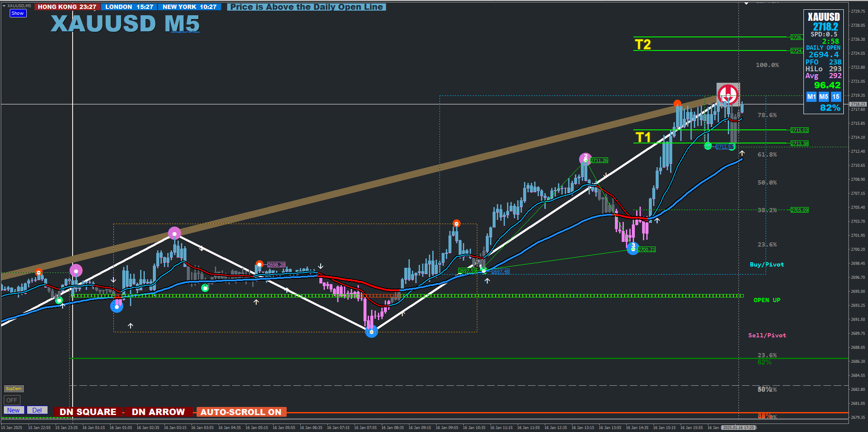Select the green dot nearest the chart's left edge
Image resolution: width=868 pixels, height=432 pixels.
pos(59,300)
